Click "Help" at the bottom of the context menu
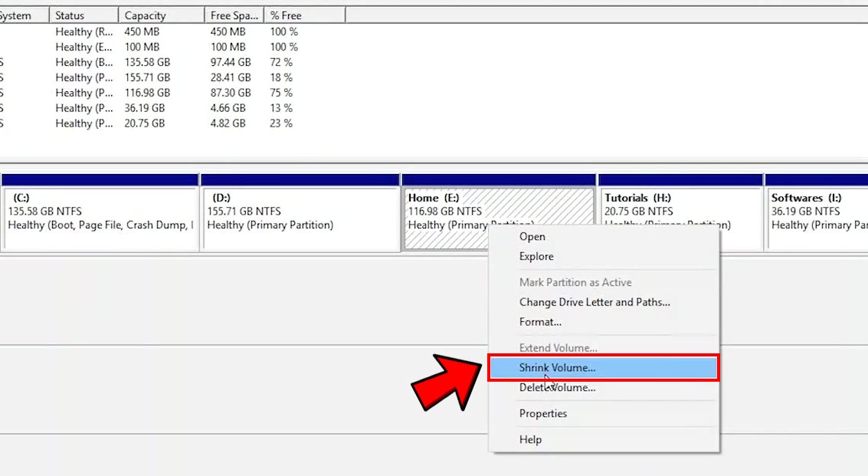The width and height of the screenshot is (868, 476). tap(531, 439)
